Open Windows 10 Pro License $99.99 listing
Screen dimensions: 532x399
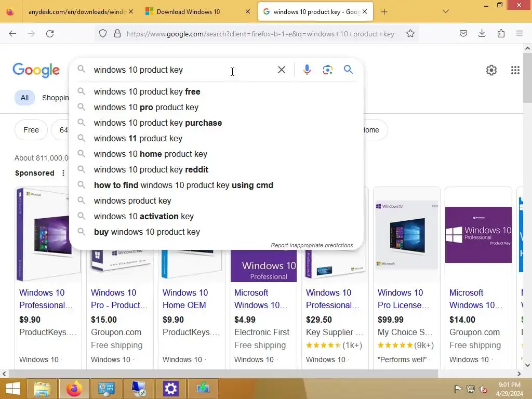403,299
